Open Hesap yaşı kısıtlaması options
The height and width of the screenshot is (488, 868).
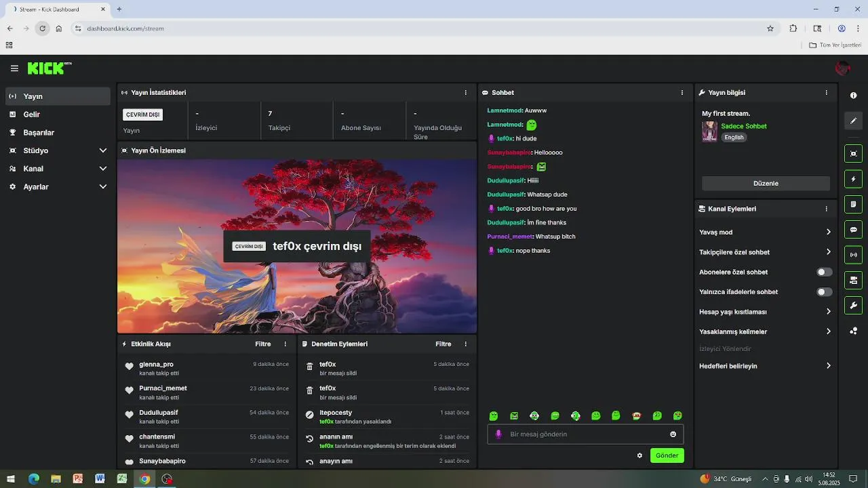[x=765, y=312]
